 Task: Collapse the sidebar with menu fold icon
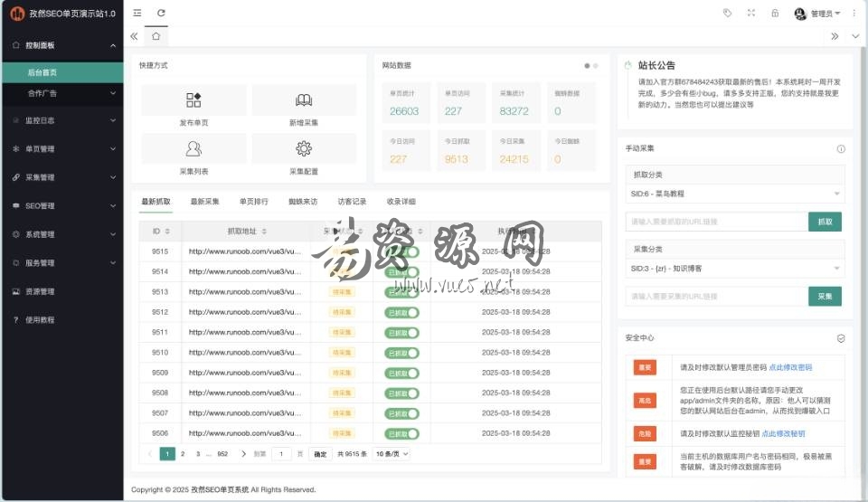tap(137, 13)
